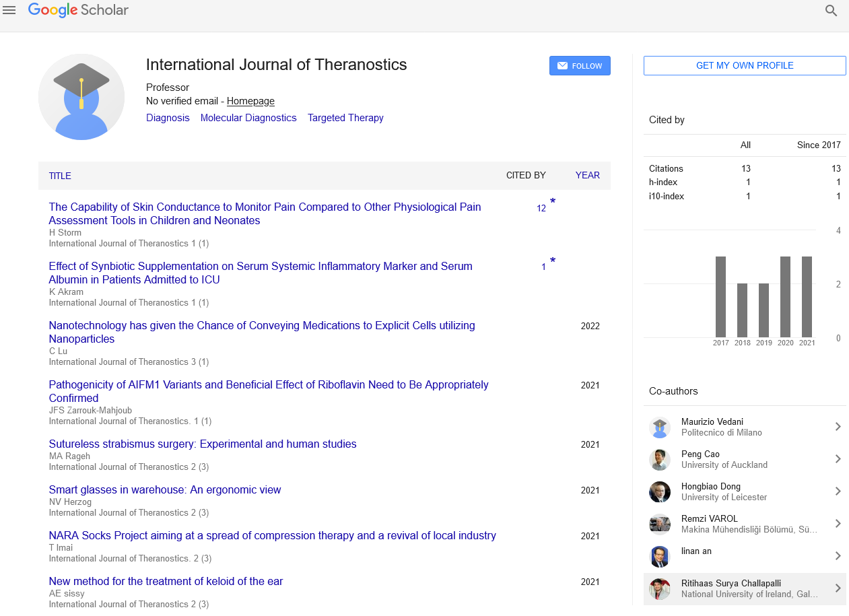Open co-author linan an profile
849x616 pixels.
click(x=696, y=551)
